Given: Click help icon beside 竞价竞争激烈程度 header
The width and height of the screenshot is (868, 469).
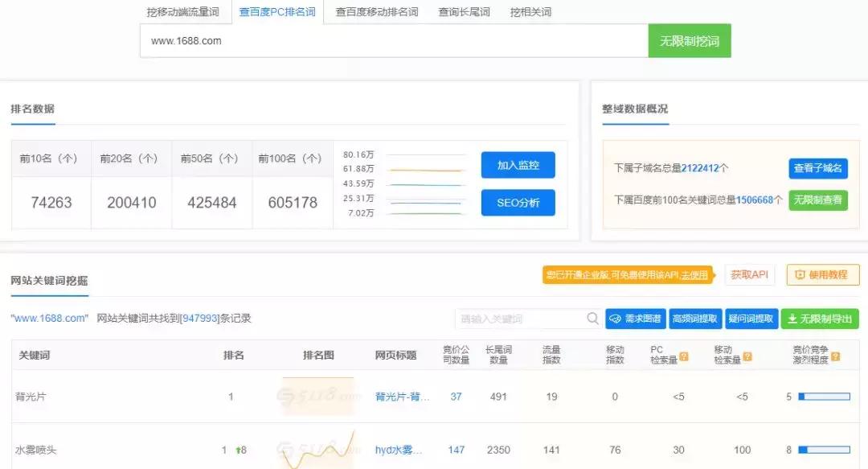Looking at the screenshot, I should click(836, 356).
